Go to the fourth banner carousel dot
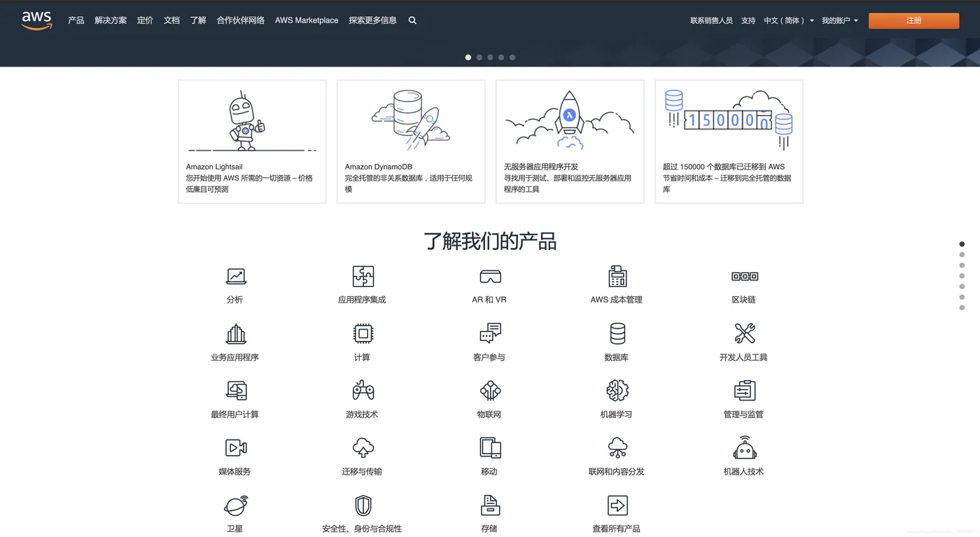Viewport: 980px width, 537px height. point(501,57)
